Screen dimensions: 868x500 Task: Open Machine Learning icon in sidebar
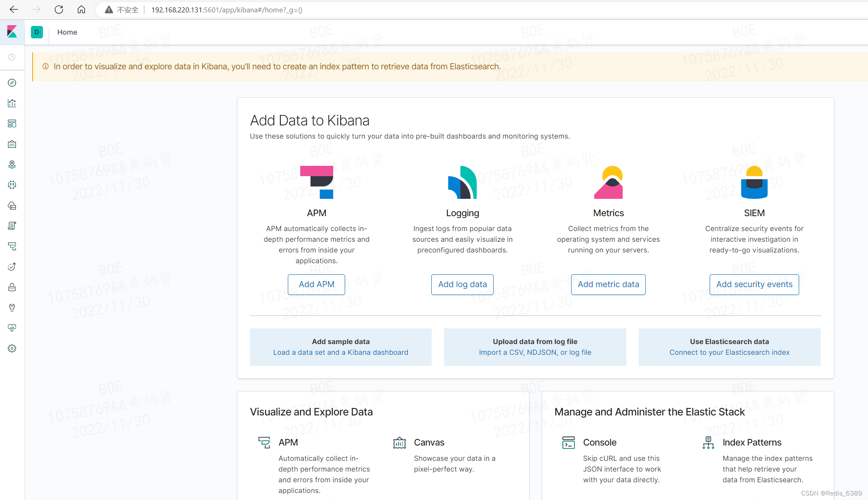[12, 185]
